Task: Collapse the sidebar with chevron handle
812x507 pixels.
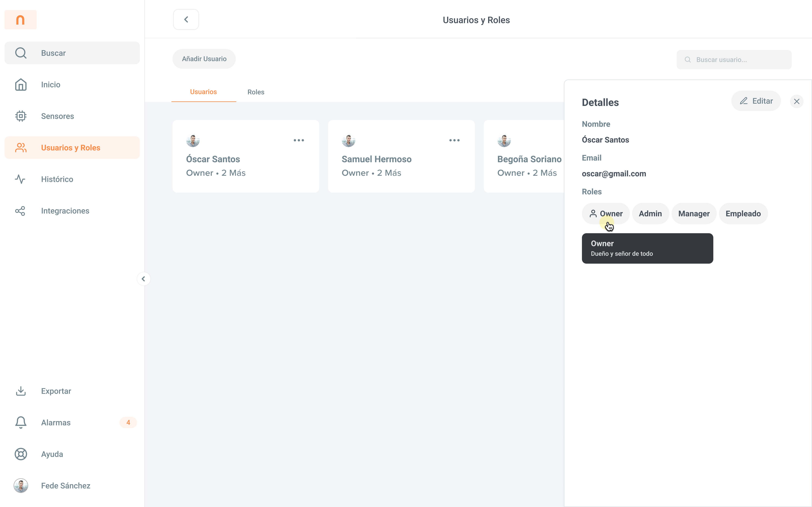Action: [143, 279]
